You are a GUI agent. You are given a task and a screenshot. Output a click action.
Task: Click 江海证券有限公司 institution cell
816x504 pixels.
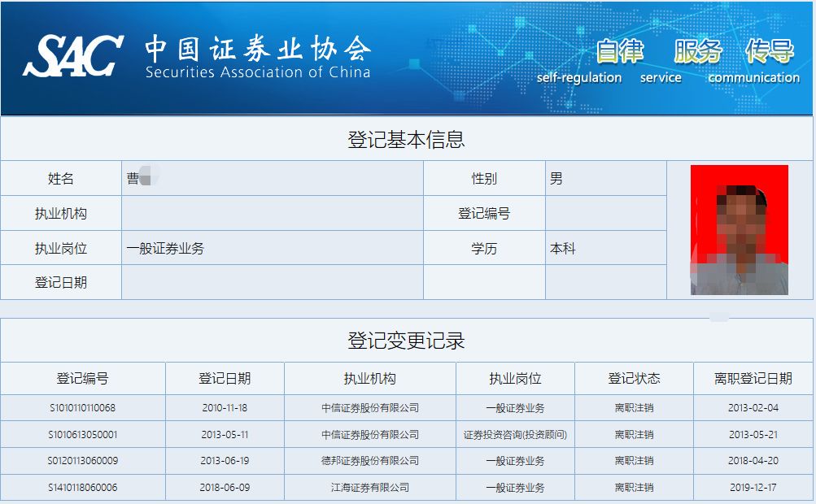[370, 488]
